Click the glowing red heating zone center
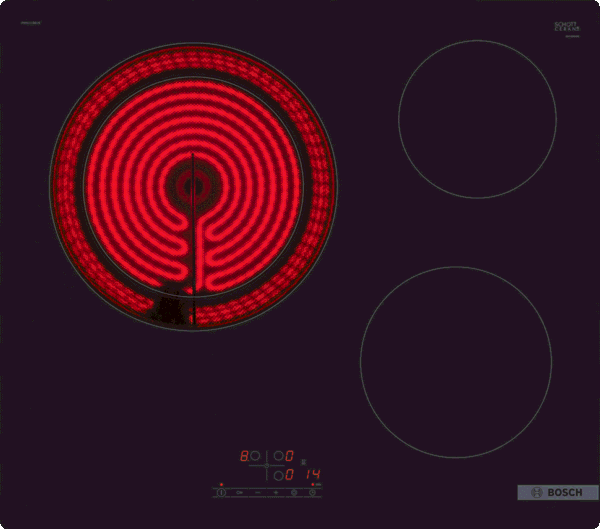Viewport: 600px width, 529px height. [193, 186]
